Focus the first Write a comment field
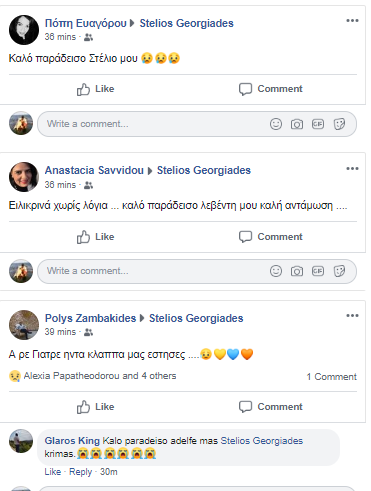Screen dimensions: 371x491 click(197, 124)
